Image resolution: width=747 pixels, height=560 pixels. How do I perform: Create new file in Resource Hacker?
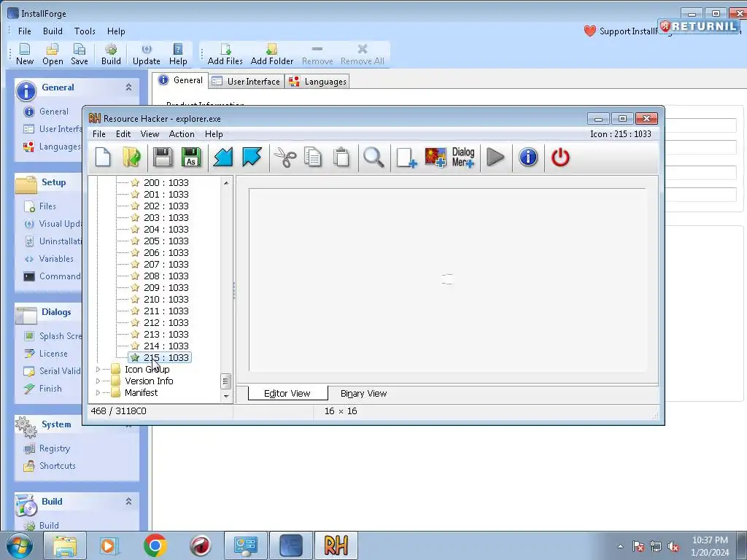tap(103, 157)
